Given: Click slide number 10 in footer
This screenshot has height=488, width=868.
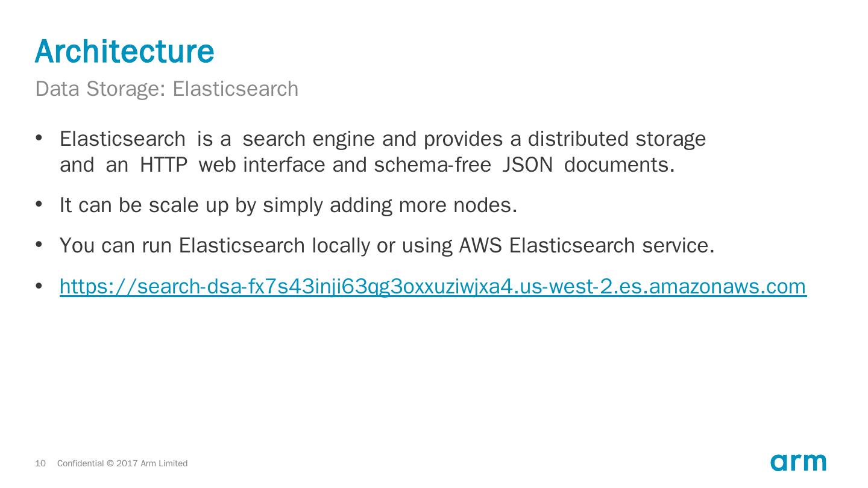Looking at the screenshot, I should point(40,463).
